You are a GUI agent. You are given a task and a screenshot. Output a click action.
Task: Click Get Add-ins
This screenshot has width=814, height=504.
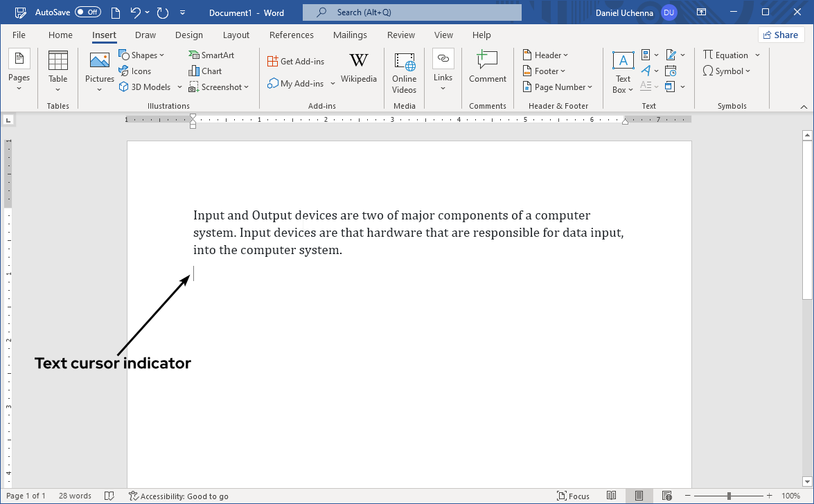296,62
